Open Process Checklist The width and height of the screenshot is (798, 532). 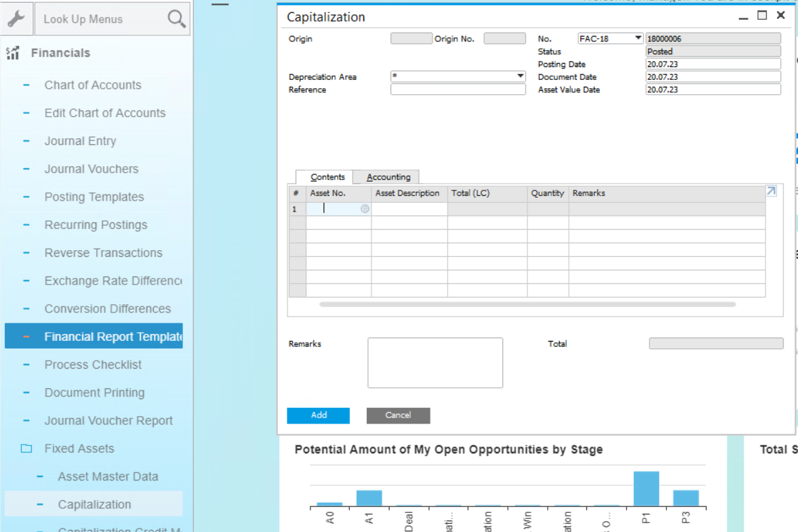(x=93, y=365)
